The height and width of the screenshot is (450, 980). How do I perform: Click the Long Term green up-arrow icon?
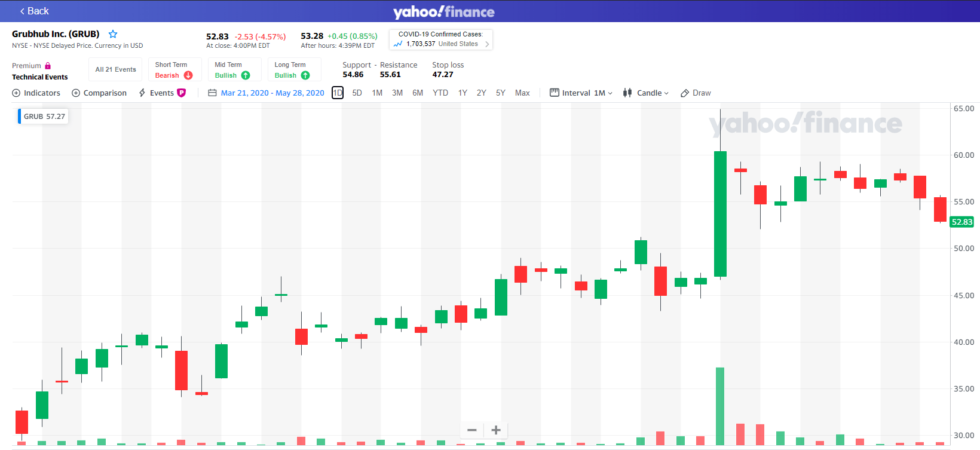[305, 75]
